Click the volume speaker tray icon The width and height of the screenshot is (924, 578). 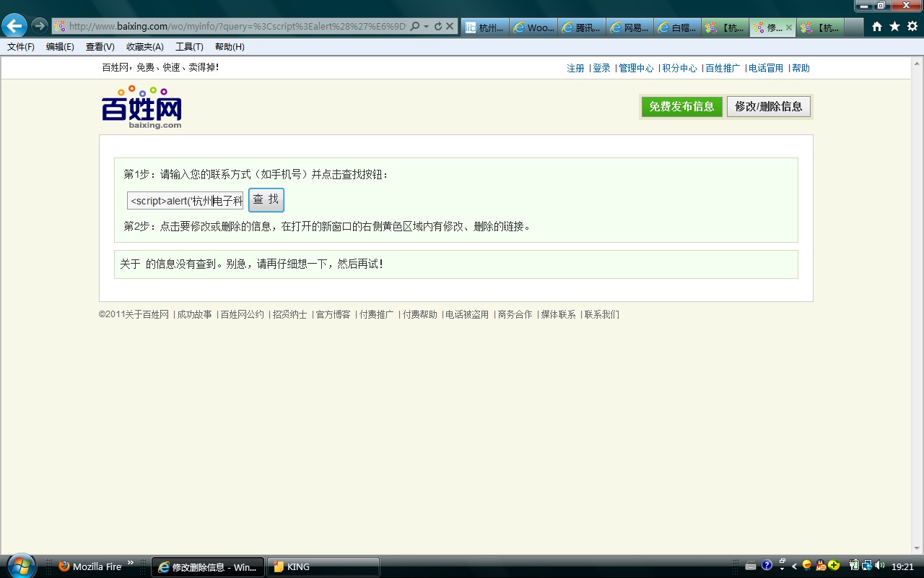pos(879,566)
